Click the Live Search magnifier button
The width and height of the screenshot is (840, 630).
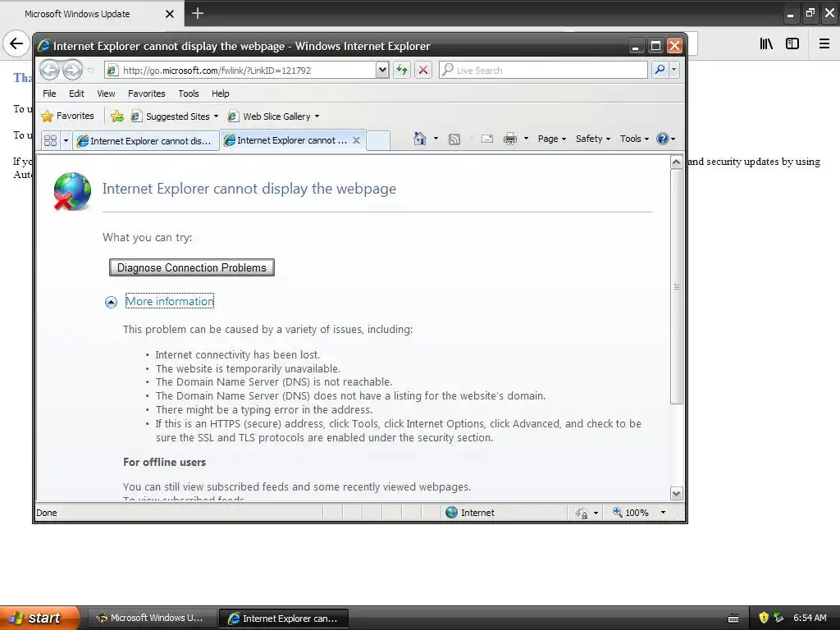(660, 70)
